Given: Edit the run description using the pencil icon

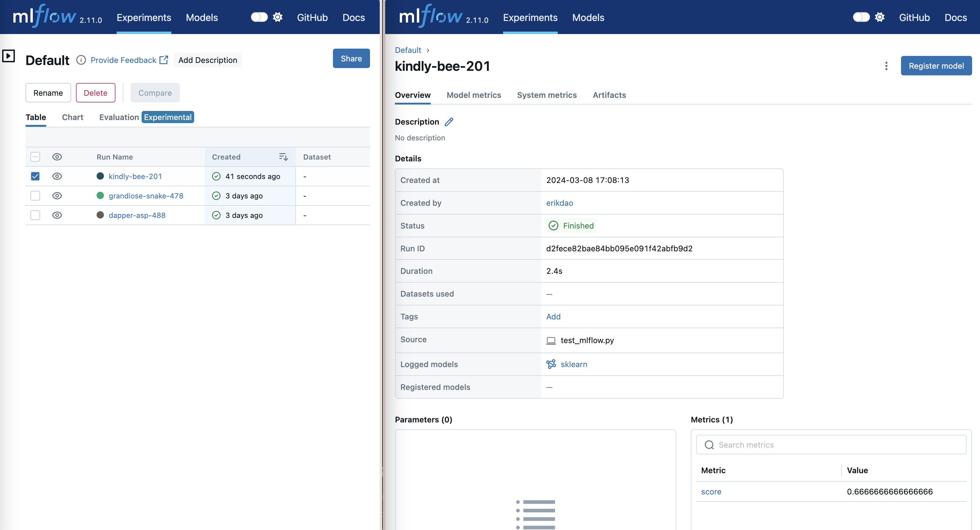Looking at the screenshot, I should [x=449, y=122].
